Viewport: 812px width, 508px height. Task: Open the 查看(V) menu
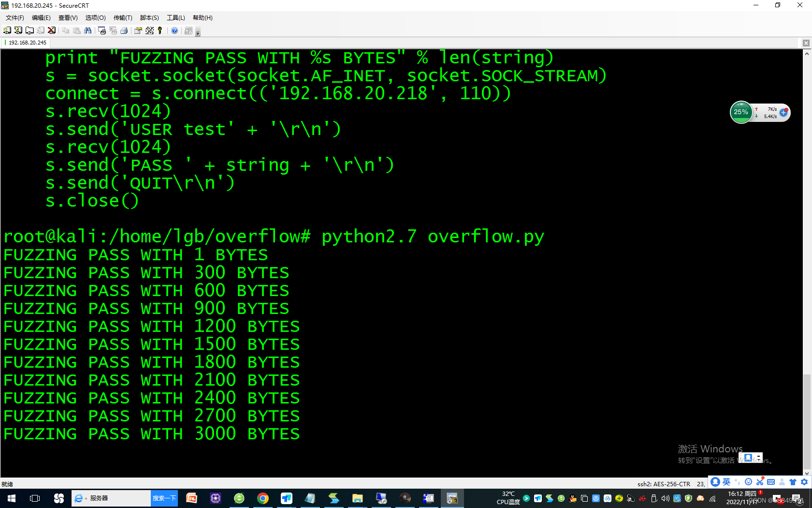pyautogui.click(x=68, y=18)
